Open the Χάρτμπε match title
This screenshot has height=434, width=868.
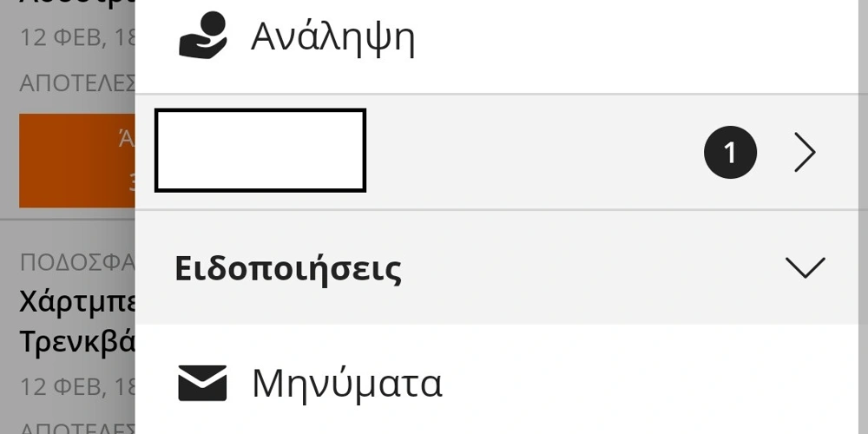(76, 304)
